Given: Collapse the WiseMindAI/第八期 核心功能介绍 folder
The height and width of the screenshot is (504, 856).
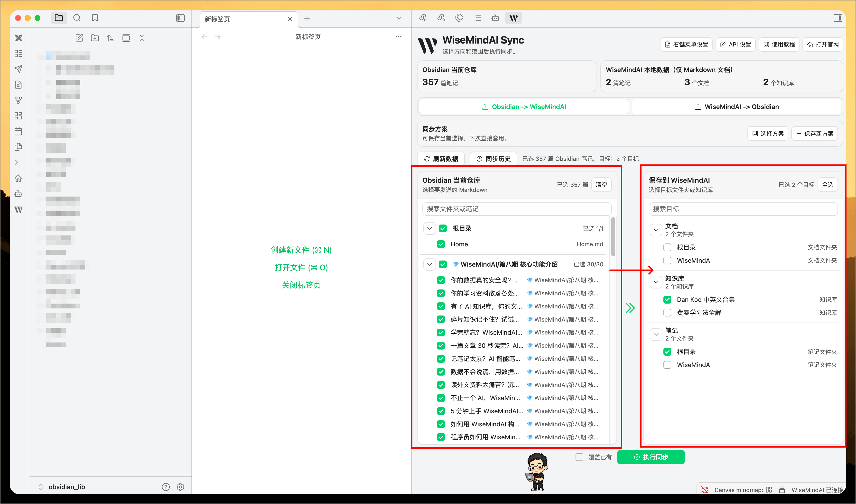Looking at the screenshot, I should pyautogui.click(x=429, y=264).
